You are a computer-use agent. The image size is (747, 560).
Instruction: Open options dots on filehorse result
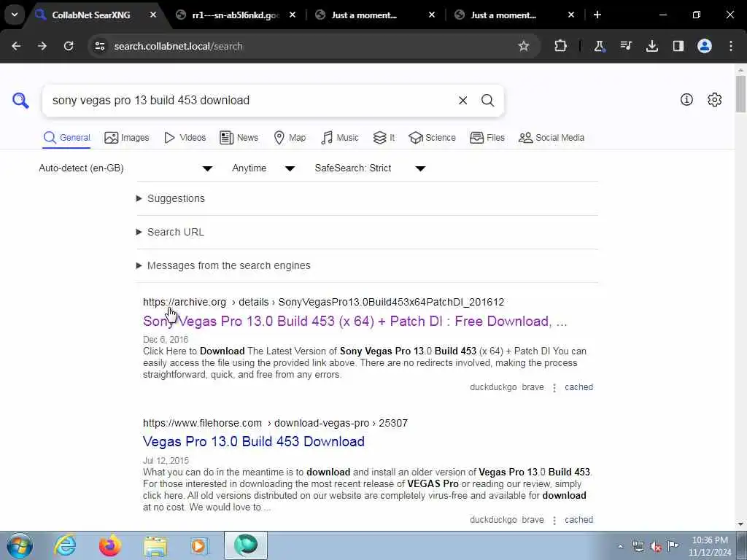coord(554,520)
